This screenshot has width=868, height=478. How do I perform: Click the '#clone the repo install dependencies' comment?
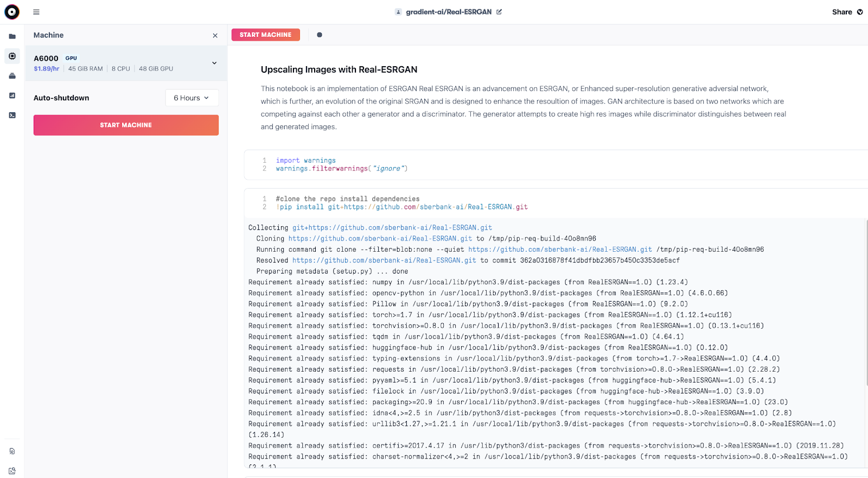[348, 199]
